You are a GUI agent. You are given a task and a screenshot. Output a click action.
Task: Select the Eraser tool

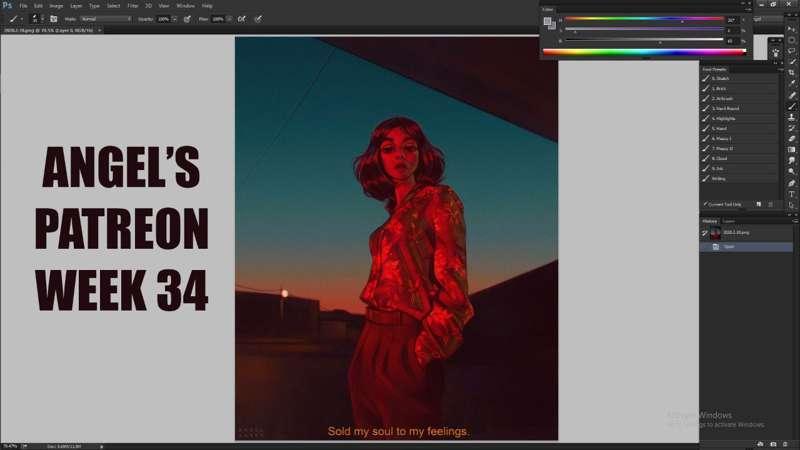[x=792, y=139]
